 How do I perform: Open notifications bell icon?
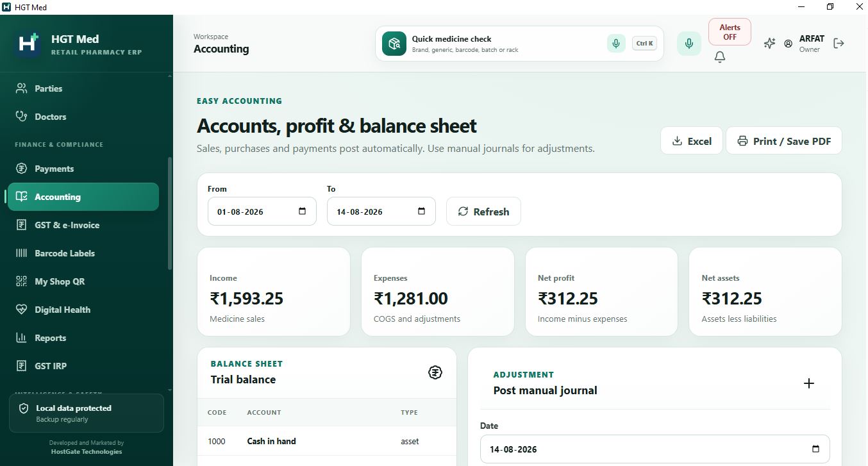pyautogui.click(x=720, y=57)
